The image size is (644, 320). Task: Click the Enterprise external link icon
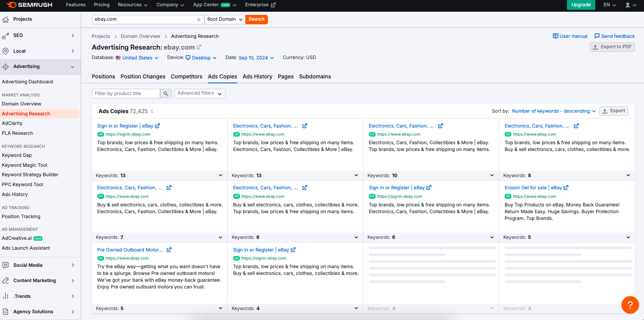(273, 5)
